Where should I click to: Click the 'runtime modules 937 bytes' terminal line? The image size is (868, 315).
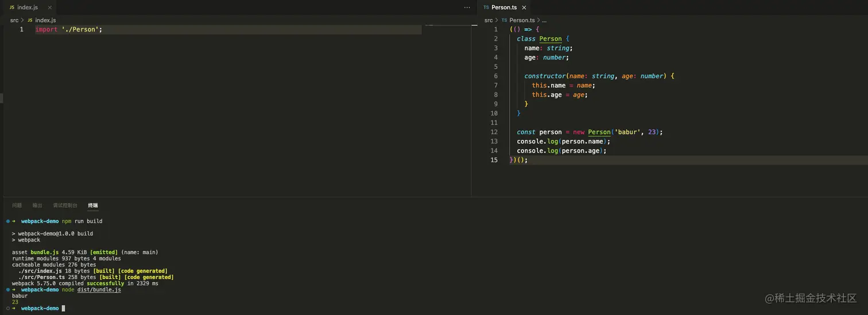[66, 258]
